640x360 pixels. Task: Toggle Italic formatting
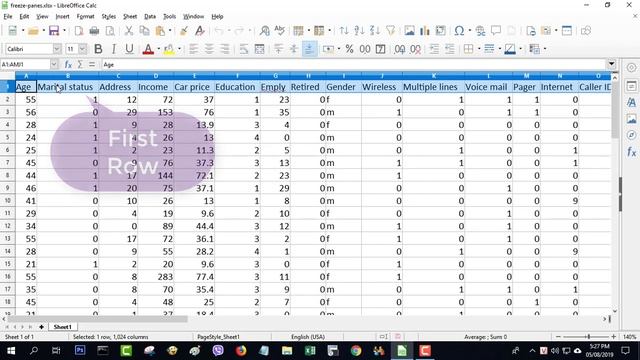click(114, 49)
